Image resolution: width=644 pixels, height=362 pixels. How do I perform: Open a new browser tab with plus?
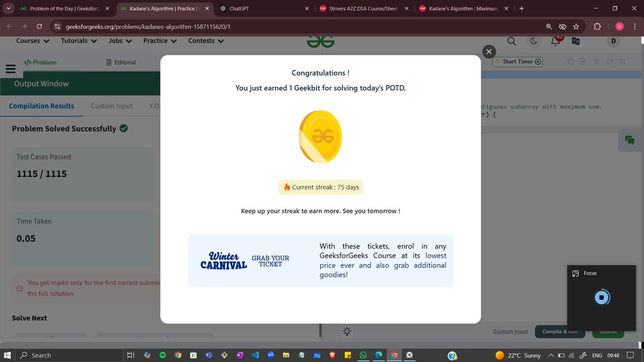[522, 9]
